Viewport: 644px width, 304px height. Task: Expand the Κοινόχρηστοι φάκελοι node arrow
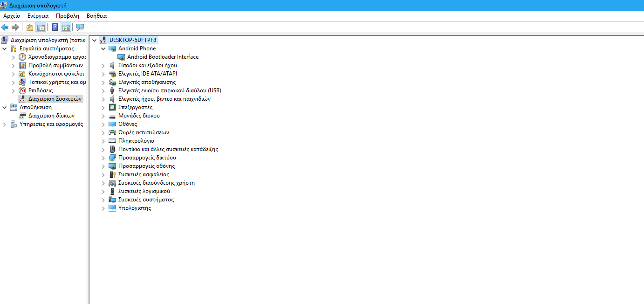14,74
